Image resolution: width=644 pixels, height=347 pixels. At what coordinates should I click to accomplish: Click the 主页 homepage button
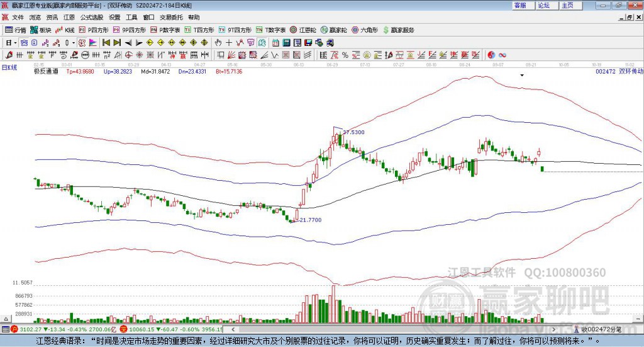tap(570, 5)
